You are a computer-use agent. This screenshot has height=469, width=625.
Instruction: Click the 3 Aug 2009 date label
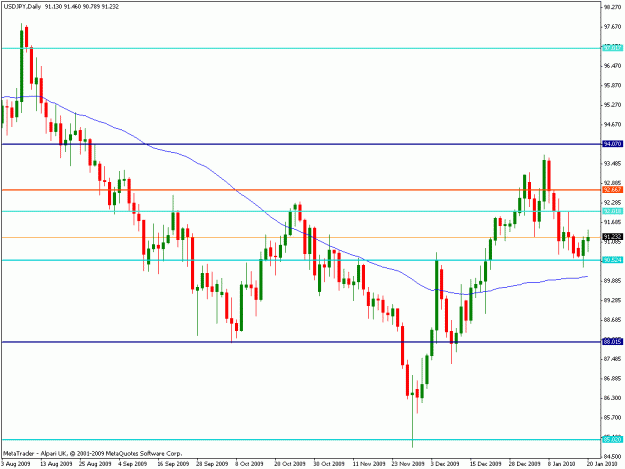(16, 464)
